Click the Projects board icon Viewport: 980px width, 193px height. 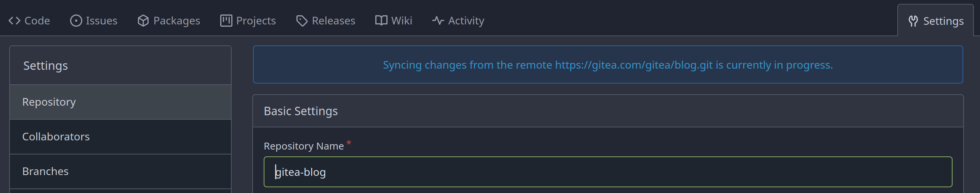226,21
